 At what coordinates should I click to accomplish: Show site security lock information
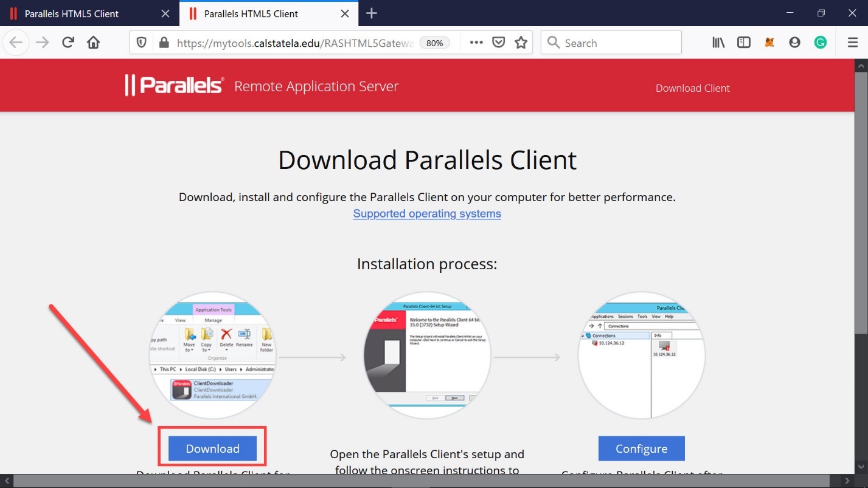163,43
